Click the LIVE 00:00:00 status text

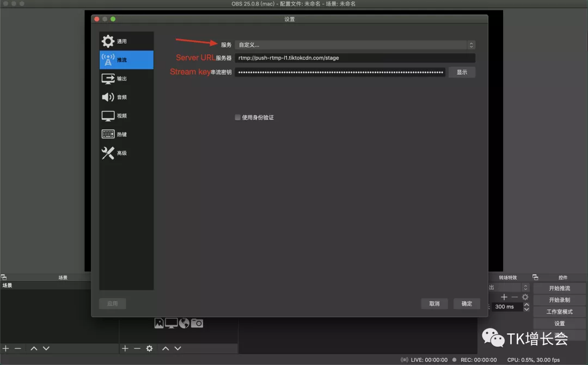point(429,360)
